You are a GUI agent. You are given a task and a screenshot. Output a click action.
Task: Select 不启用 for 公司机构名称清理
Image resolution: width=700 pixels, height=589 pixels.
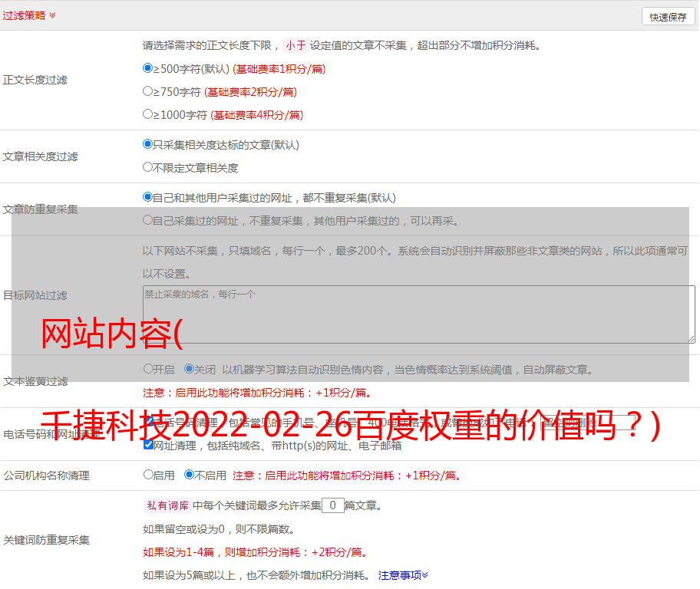190,475
